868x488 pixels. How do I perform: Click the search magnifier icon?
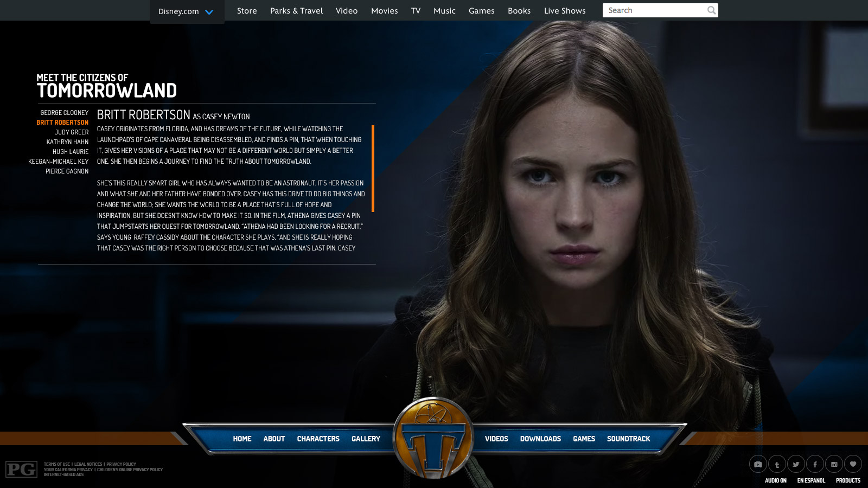[711, 10]
